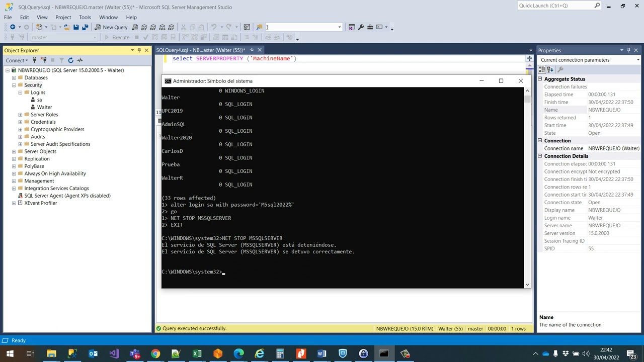The width and height of the screenshot is (644, 362).
Task: Click the DAX query icon
Action: [171, 27]
